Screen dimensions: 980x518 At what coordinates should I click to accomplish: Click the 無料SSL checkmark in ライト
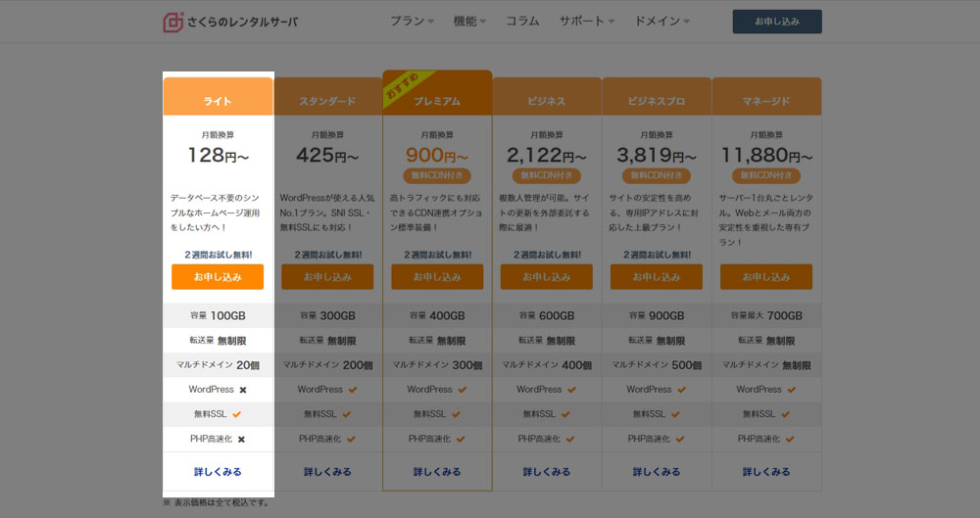236,414
